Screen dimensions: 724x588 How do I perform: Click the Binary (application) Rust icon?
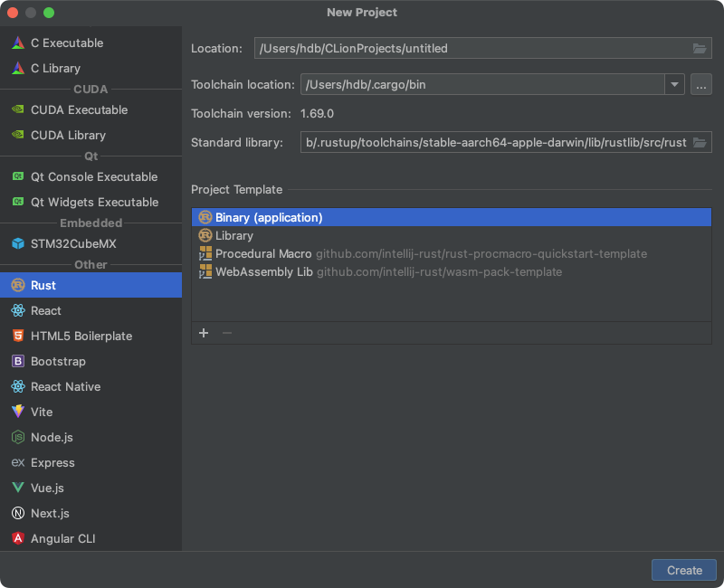coord(205,217)
